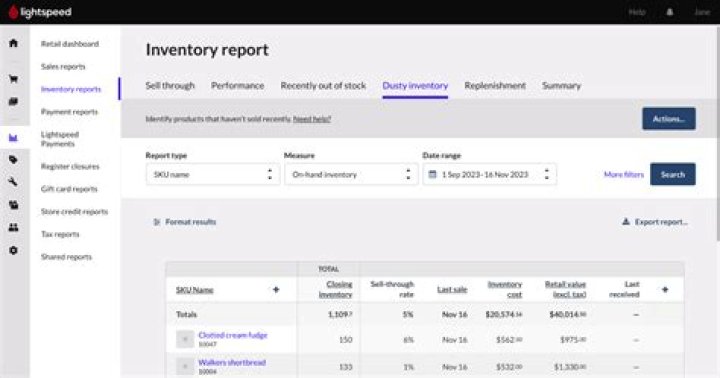Sort by the Inventory cost column header
The width and height of the screenshot is (720, 378).
(505, 289)
